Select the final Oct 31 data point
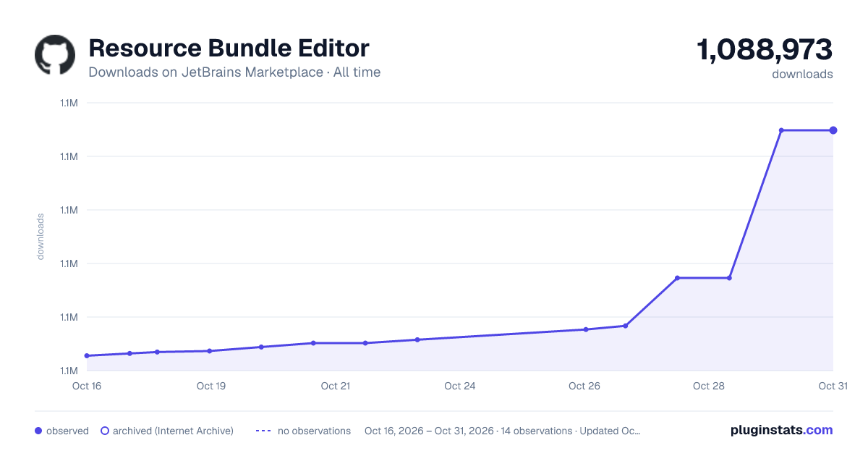 pyautogui.click(x=833, y=130)
